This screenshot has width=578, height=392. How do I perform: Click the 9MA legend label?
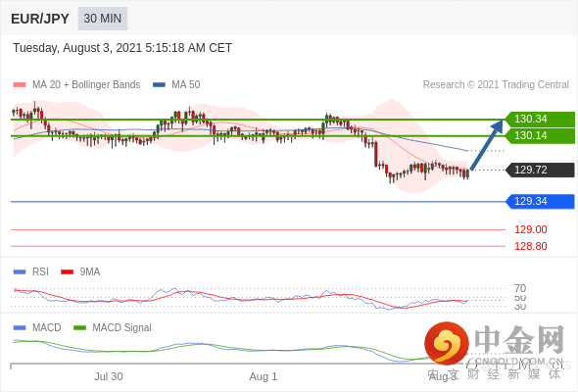[90, 272]
